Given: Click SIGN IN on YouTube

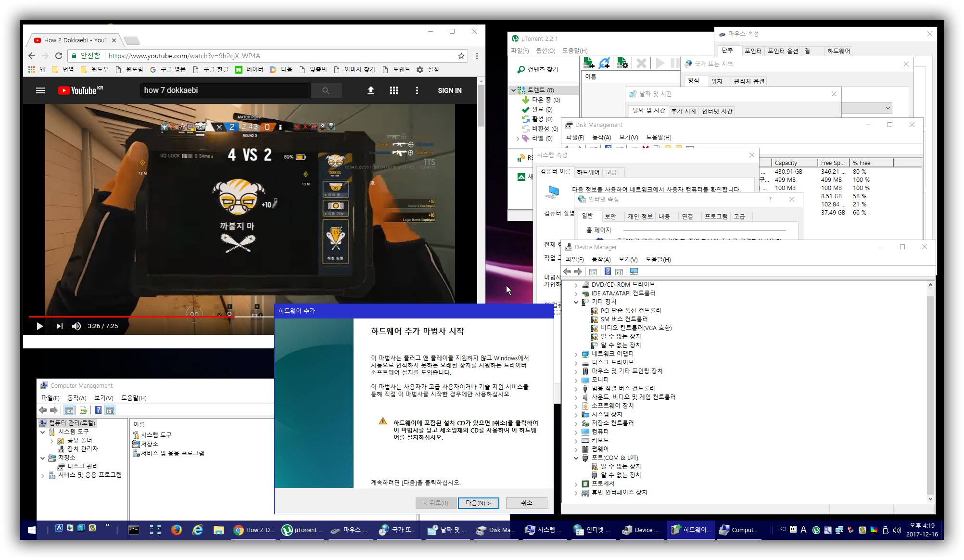Looking at the screenshot, I should point(449,90).
